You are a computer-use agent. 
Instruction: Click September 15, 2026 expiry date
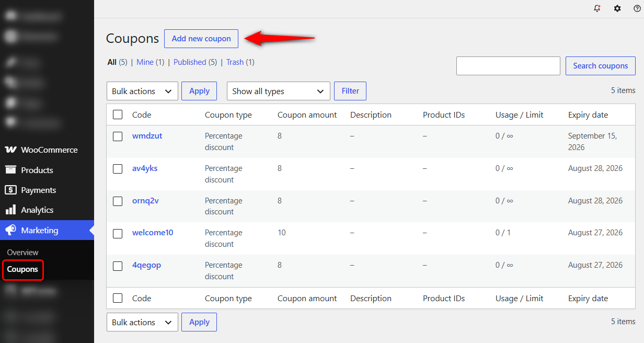(593, 142)
